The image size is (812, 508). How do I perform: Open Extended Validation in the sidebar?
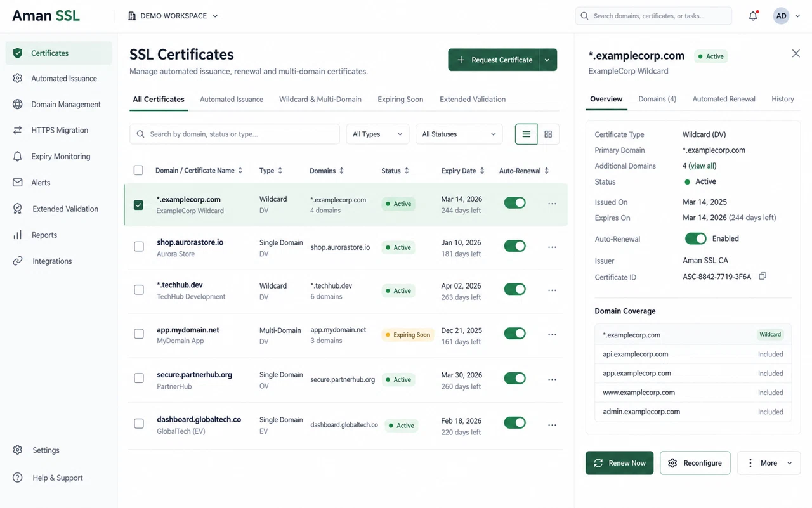(x=58, y=209)
